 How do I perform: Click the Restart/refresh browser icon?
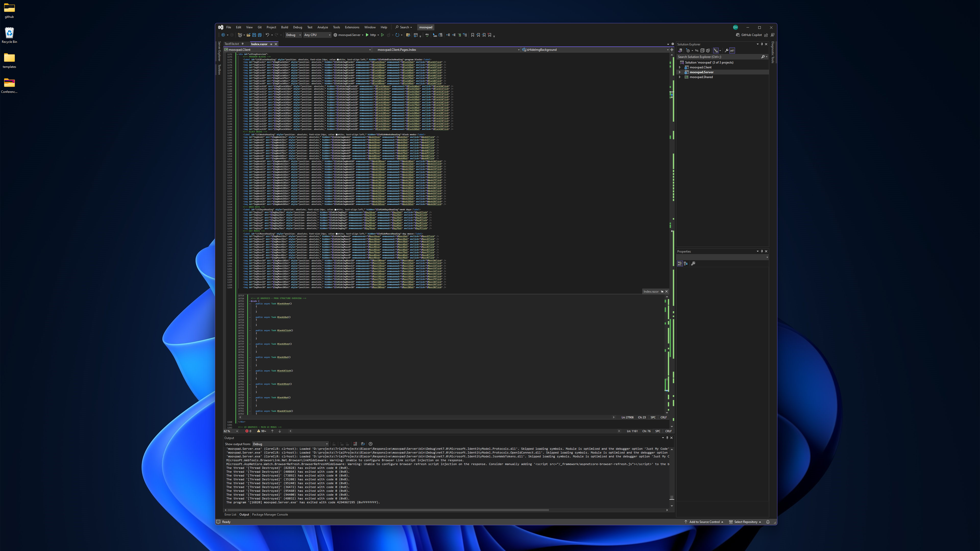397,35
